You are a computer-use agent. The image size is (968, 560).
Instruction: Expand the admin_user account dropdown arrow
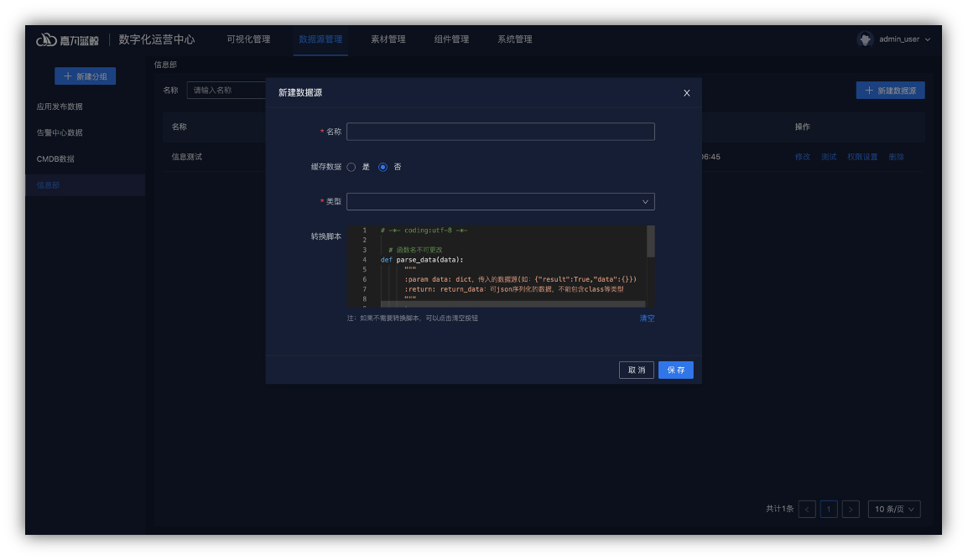[927, 39]
